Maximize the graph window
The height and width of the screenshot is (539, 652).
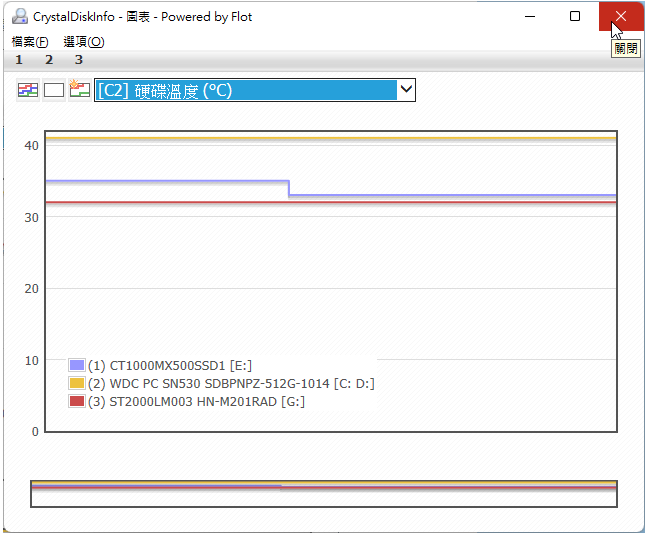[x=575, y=17]
